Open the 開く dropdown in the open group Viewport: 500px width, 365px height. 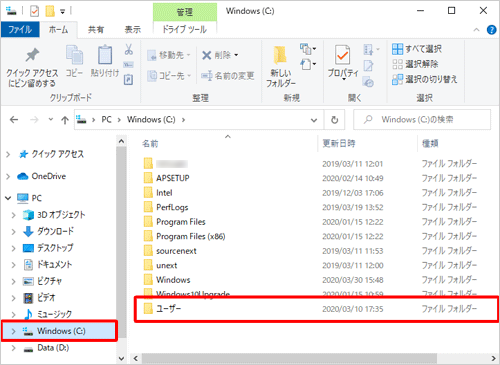(371, 50)
